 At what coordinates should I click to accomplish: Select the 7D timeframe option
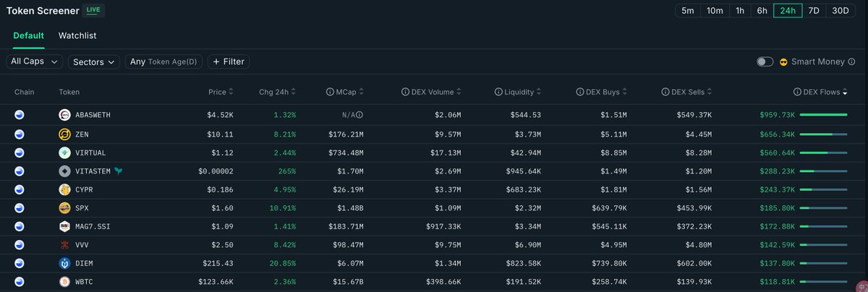[812, 10]
